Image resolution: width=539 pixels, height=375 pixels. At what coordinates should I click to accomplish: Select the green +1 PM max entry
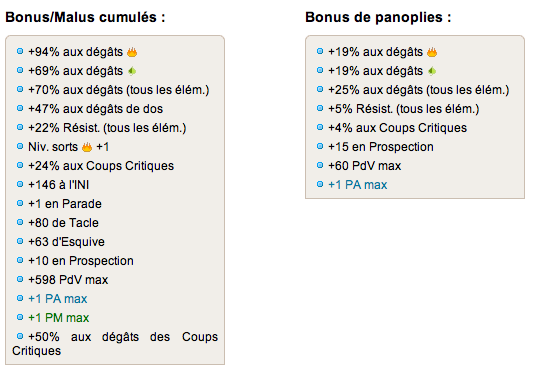tap(59, 318)
